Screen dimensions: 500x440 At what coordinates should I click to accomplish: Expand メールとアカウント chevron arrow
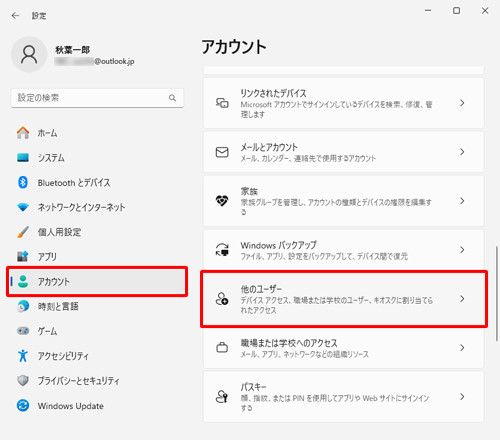pos(462,152)
